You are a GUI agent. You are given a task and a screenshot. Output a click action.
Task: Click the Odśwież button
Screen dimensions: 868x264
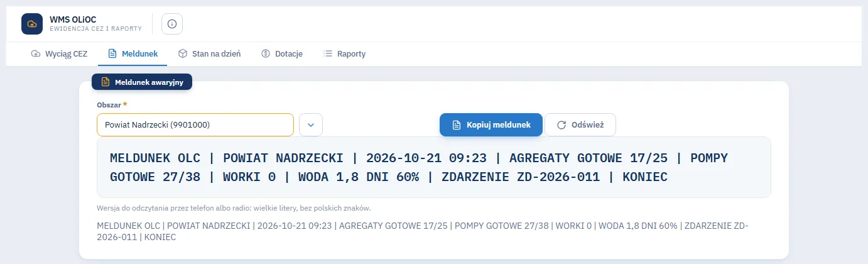(580, 124)
